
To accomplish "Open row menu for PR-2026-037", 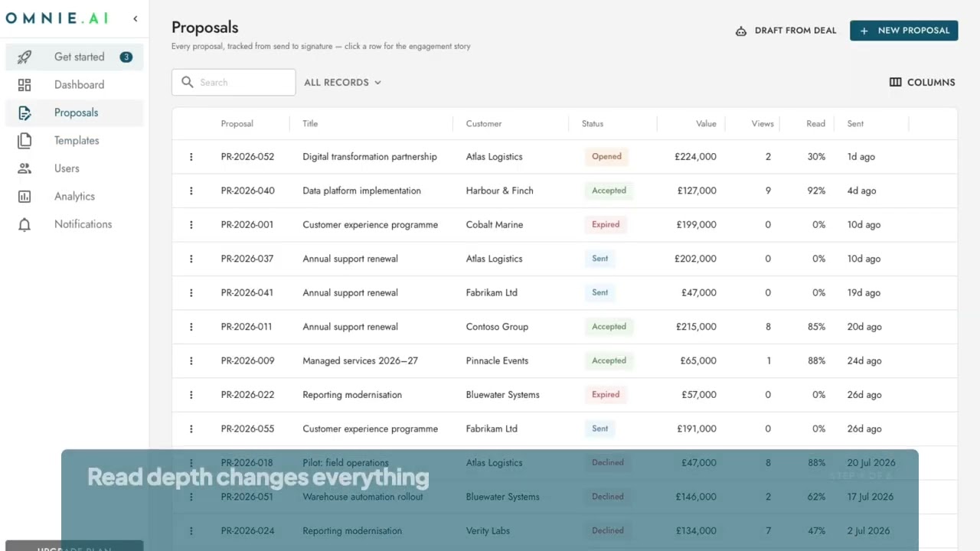I will [x=191, y=259].
